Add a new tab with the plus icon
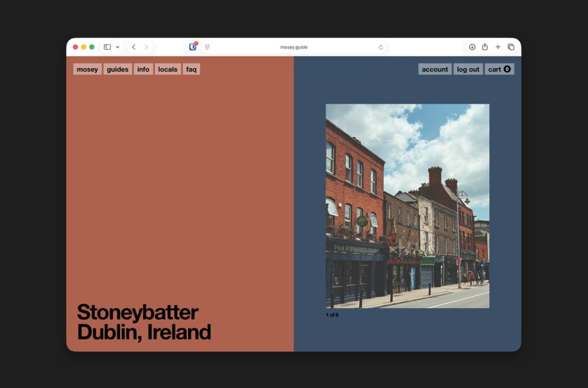Image resolution: width=588 pixels, height=388 pixels. (498, 47)
